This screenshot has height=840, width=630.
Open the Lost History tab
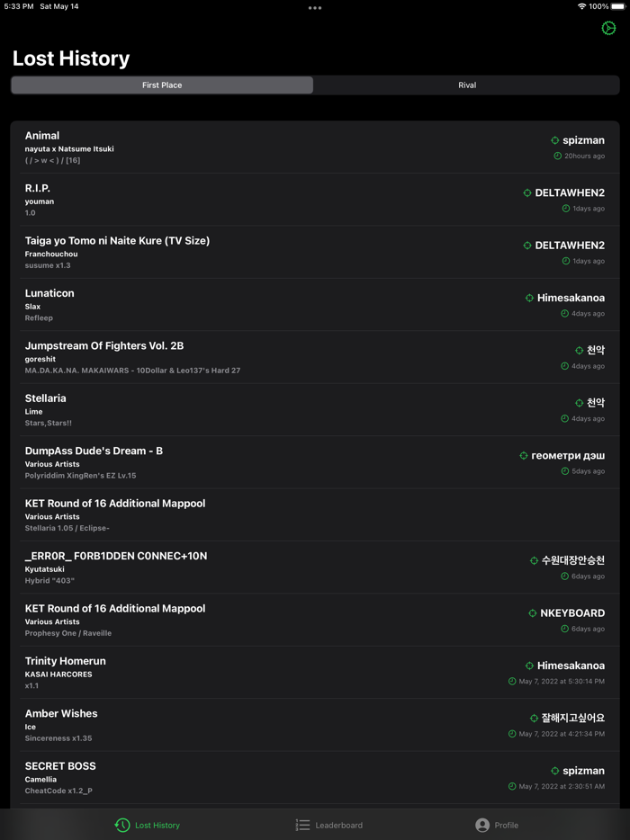tap(148, 825)
